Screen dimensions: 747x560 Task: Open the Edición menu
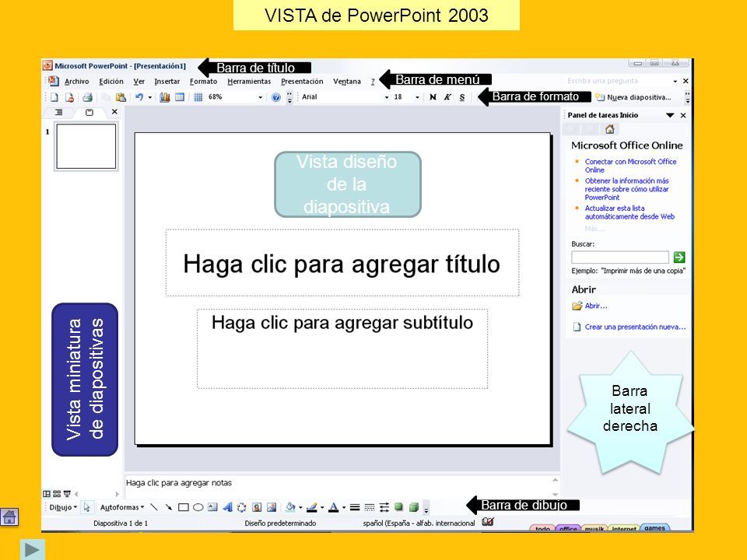[111, 82]
